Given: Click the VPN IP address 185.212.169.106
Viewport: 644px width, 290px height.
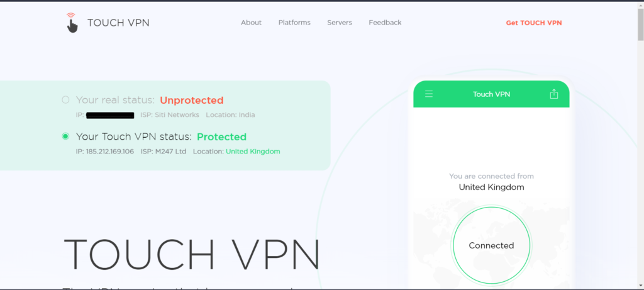Looking at the screenshot, I should [110, 152].
